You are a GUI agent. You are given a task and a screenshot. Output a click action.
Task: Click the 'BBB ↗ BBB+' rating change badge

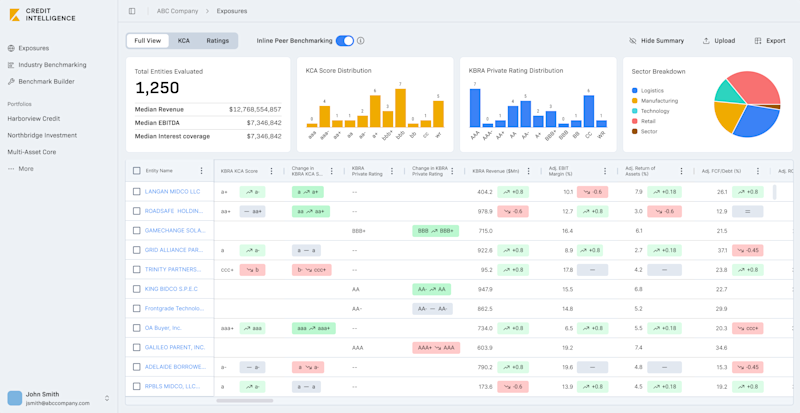(x=436, y=231)
